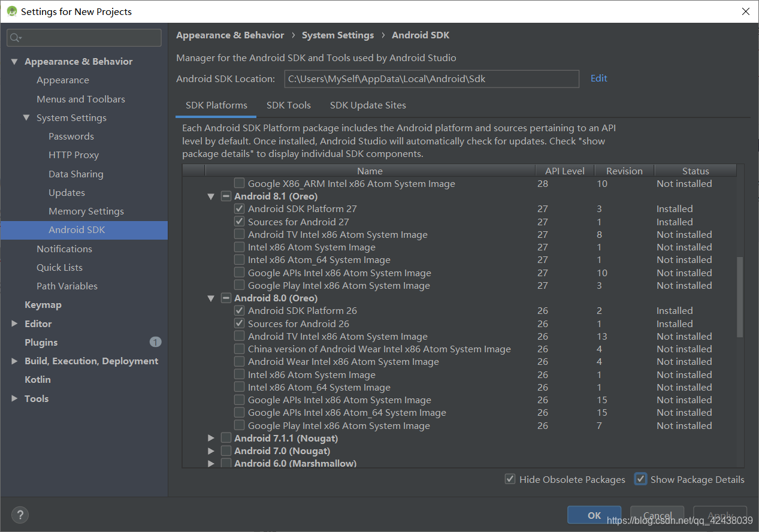Sort by the Revision column header
This screenshot has width=759, height=532.
[x=624, y=171]
